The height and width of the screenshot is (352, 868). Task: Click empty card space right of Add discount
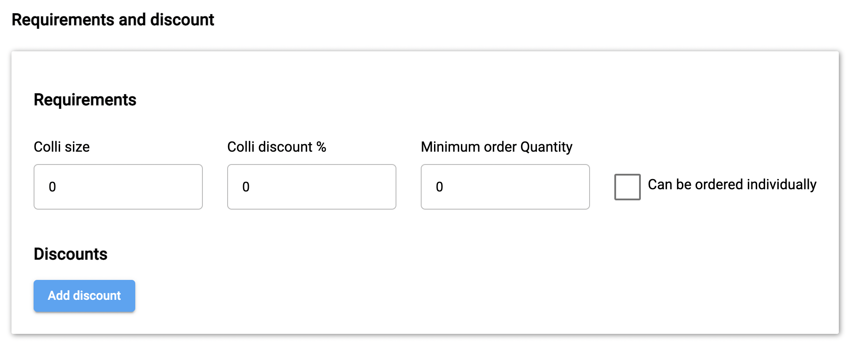click(442, 296)
